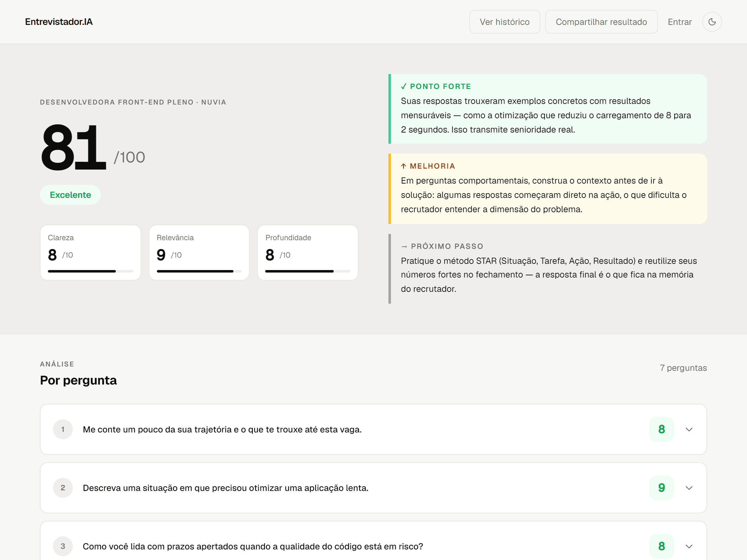Click the 81 overall score

coord(74,147)
